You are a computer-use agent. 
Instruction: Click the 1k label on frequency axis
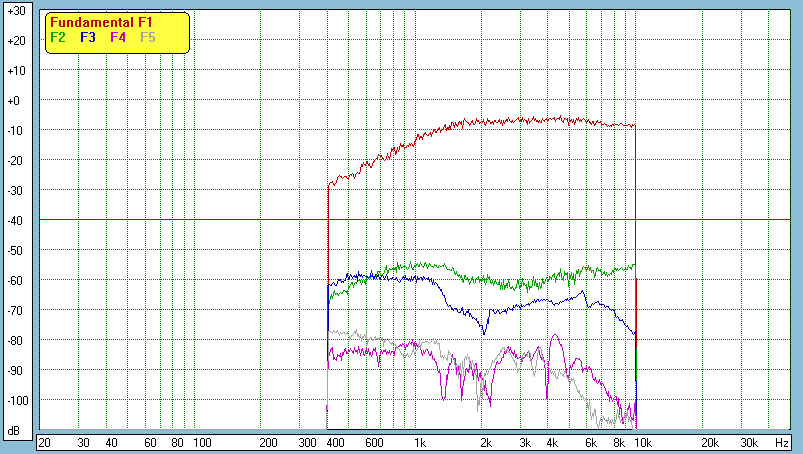(x=420, y=442)
